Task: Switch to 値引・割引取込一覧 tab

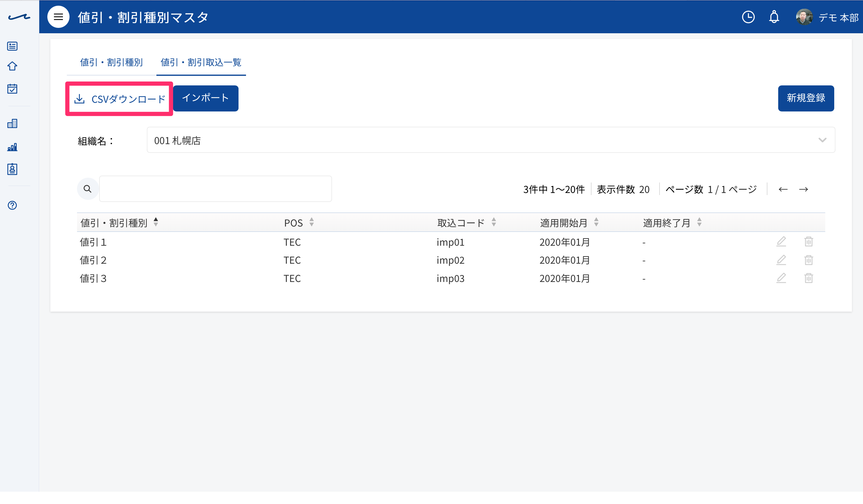Action: 201,62
